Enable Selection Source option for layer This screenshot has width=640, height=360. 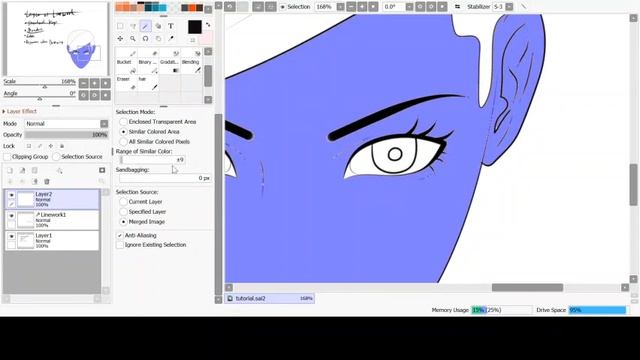[56, 157]
